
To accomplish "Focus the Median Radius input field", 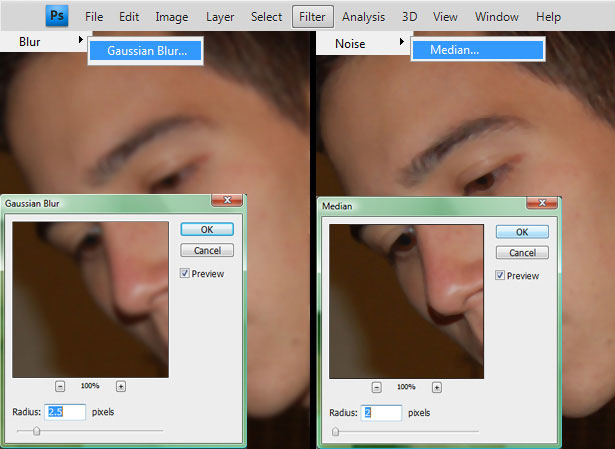I will click(x=381, y=413).
